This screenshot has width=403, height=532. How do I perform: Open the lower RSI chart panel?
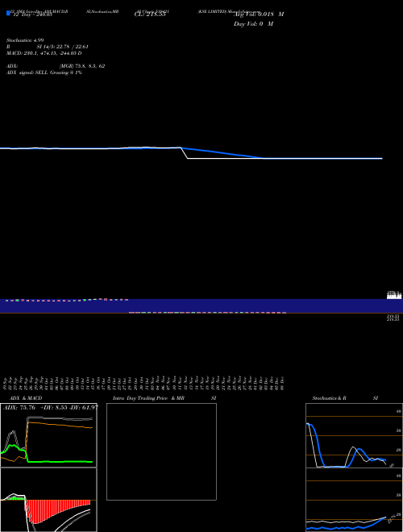coord(354,500)
